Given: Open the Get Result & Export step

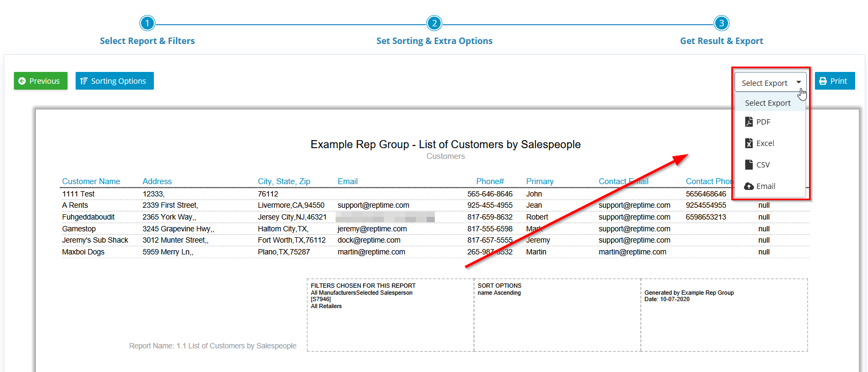Looking at the screenshot, I should coord(721,41).
